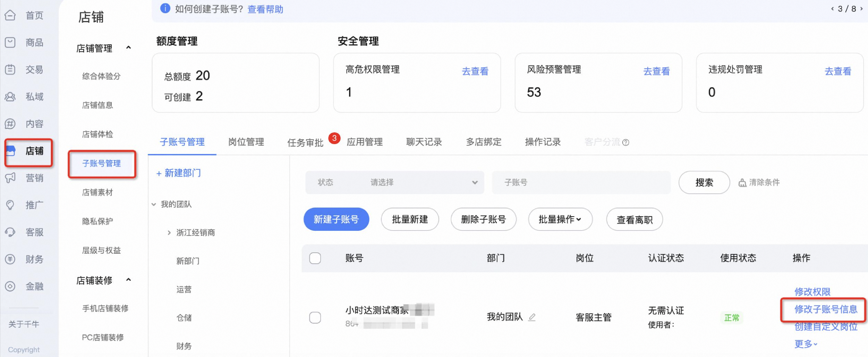Click the 客户分流 help question-mark icon

[x=626, y=142]
